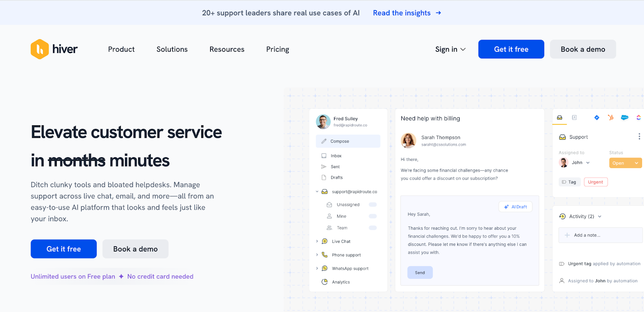Viewport: 644px width, 312px height.
Task: Click the Support three-dot menu icon
Action: tap(639, 137)
